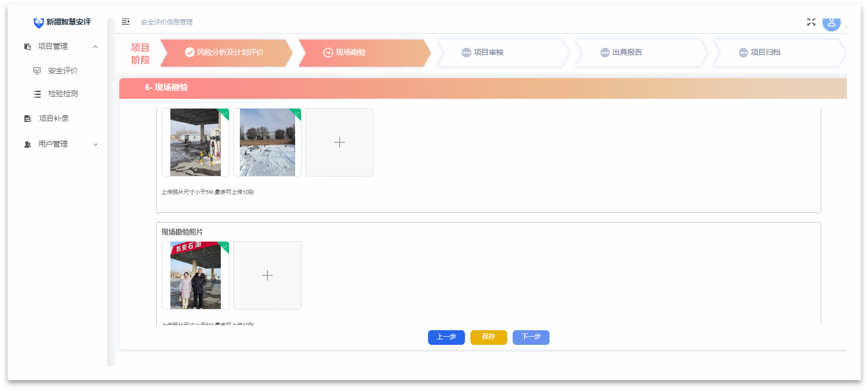Click the 项目管理 folder icon
Viewport: 868px width, 391px height.
[x=28, y=47]
